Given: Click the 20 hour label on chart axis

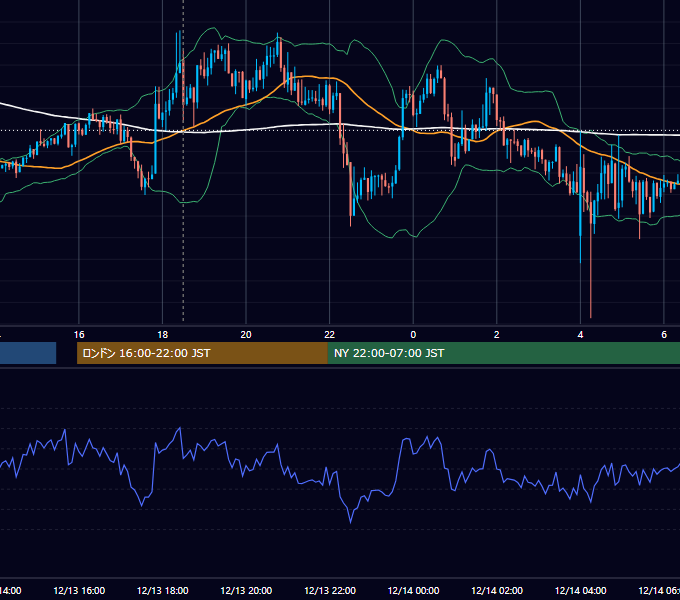Looking at the screenshot, I should [x=246, y=335].
